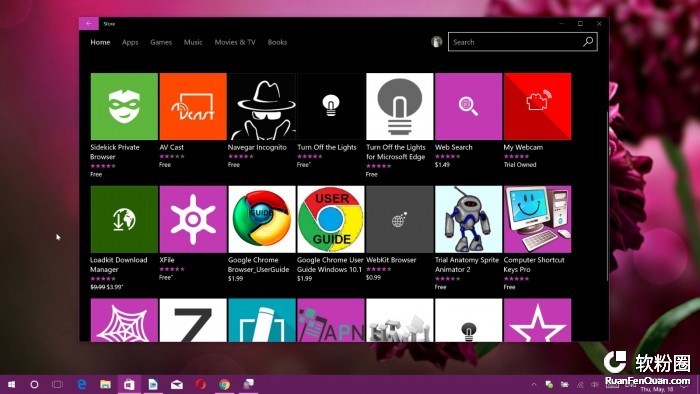The width and height of the screenshot is (700, 394).
Task: Open the APN app tile
Action: pos(331,320)
